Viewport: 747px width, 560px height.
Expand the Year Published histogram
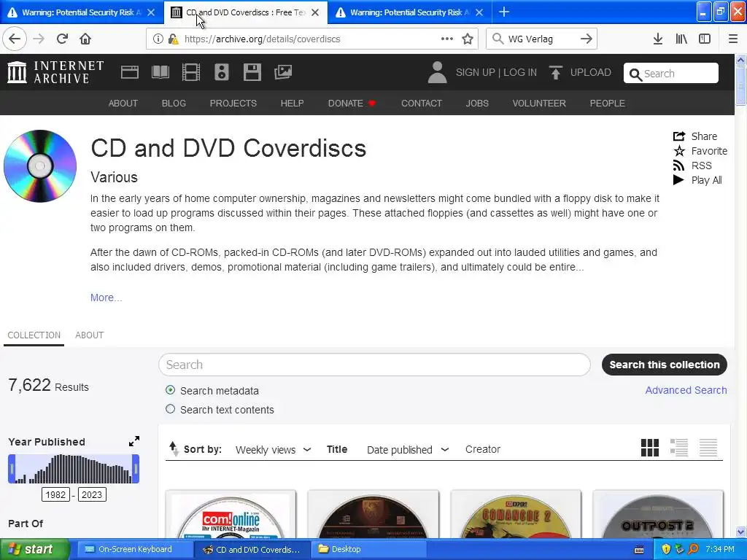tap(134, 441)
